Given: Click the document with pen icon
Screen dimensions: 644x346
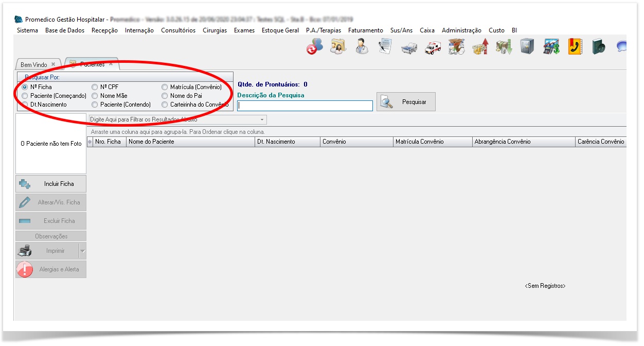Looking at the screenshot, I should pyautogui.click(x=385, y=47).
